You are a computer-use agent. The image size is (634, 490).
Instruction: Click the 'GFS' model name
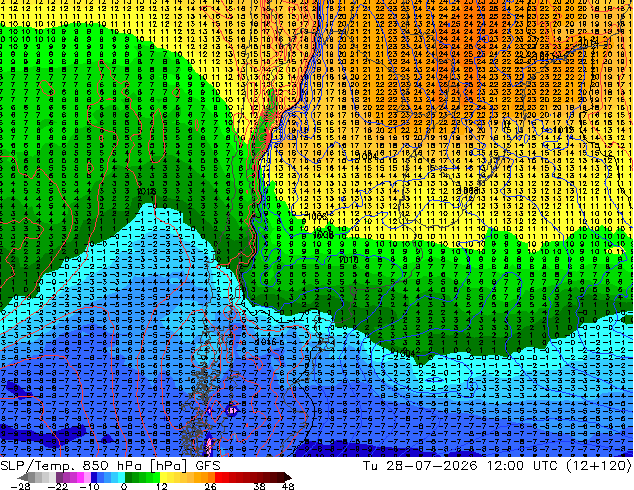(x=208, y=466)
